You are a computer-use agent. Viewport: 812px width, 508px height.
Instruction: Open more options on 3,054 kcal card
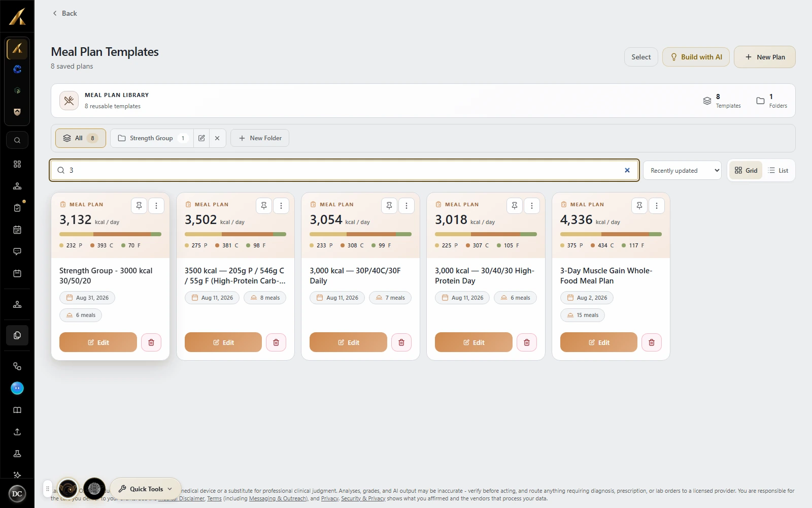(x=407, y=206)
